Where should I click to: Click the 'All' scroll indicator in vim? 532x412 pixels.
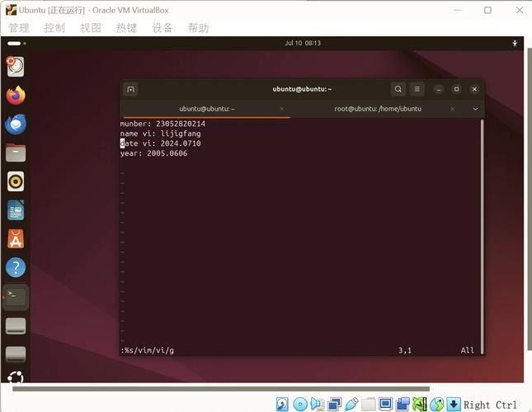pyautogui.click(x=467, y=350)
